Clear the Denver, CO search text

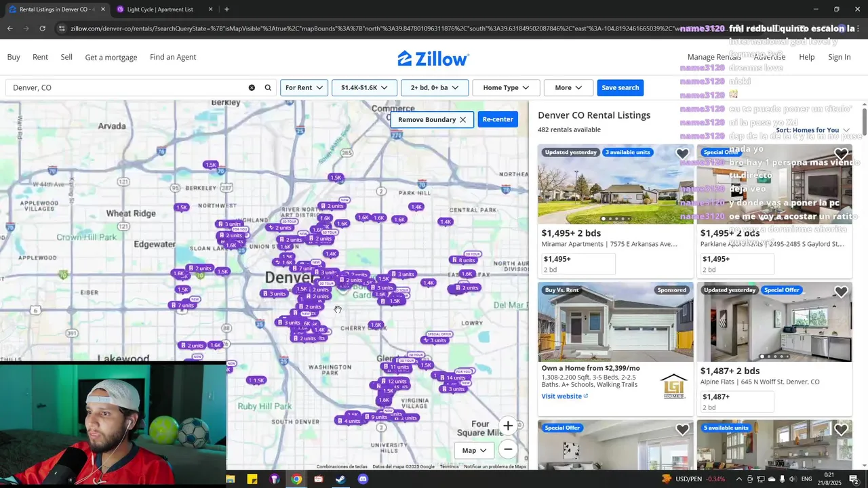(252, 87)
